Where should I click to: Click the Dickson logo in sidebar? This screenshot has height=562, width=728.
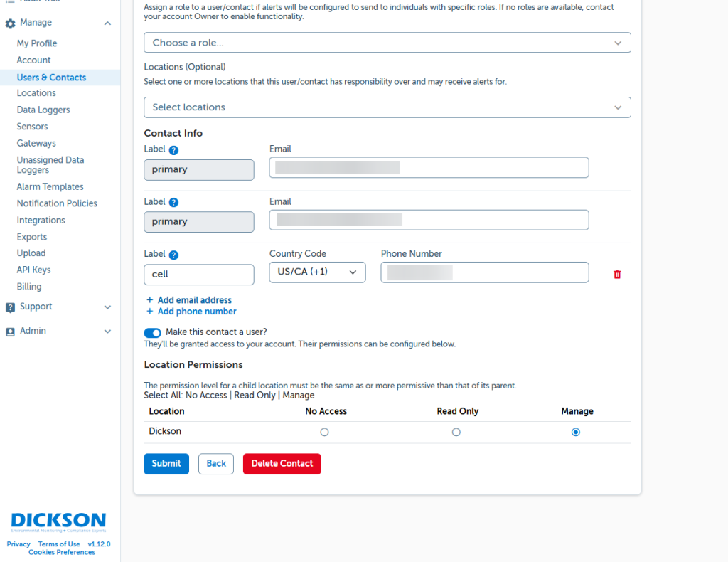(x=58, y=522)
